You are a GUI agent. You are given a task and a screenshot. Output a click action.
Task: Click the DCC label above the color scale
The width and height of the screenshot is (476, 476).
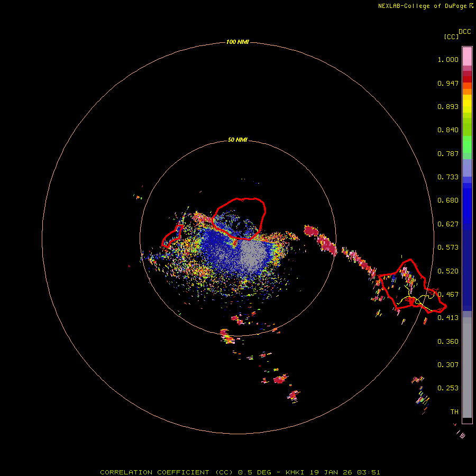coord(464,32)
